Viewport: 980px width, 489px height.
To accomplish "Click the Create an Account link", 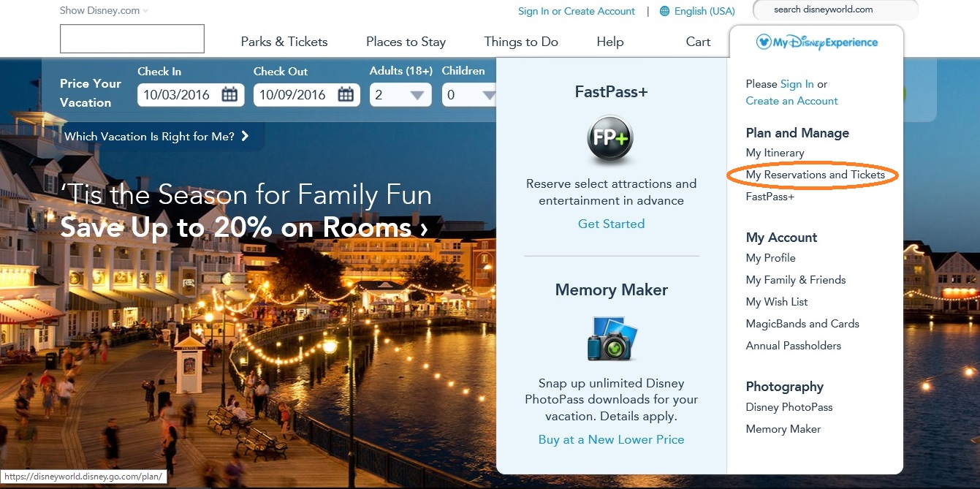I will pos(791,101).
